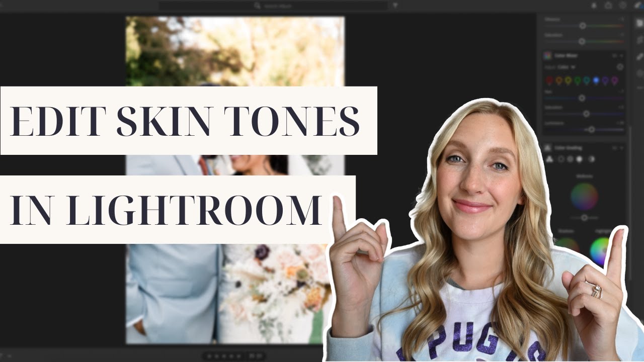The height and width of the screenshot is (362, 644).
Task: Click the Midtones color wheel
Action: tap(584, 197)
